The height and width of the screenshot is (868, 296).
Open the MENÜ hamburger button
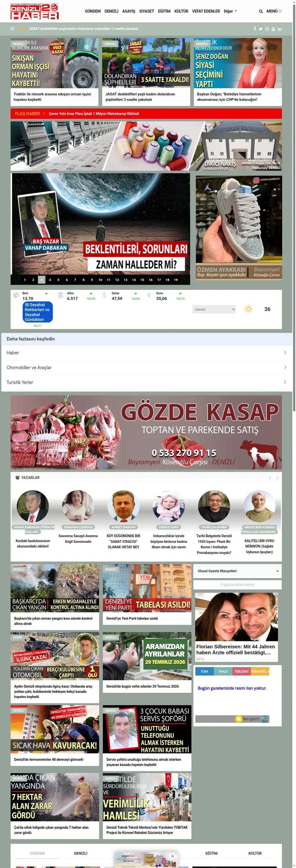(274, 11)
